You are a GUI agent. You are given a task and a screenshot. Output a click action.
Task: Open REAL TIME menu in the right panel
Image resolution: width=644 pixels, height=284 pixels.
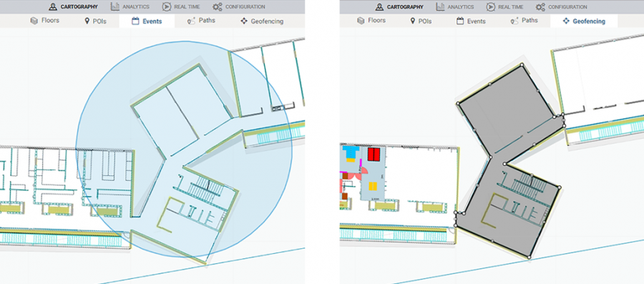tap(504, 6)
